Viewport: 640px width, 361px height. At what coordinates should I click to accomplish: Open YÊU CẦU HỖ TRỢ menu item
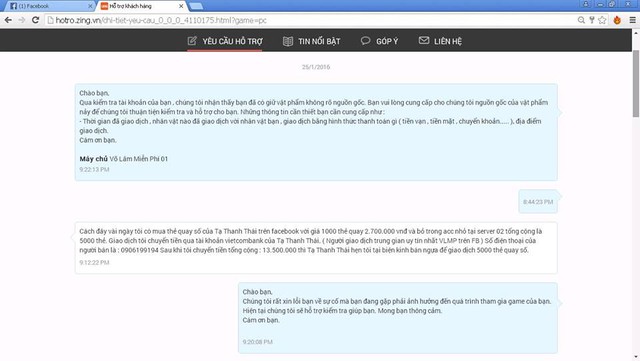click(225, 41)
